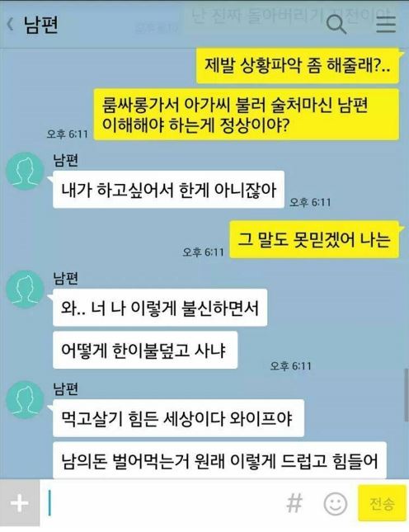Tap the 전송 send button
This screenshot has height=532, width=409.
pyautogui.click(x=383, y=503)
